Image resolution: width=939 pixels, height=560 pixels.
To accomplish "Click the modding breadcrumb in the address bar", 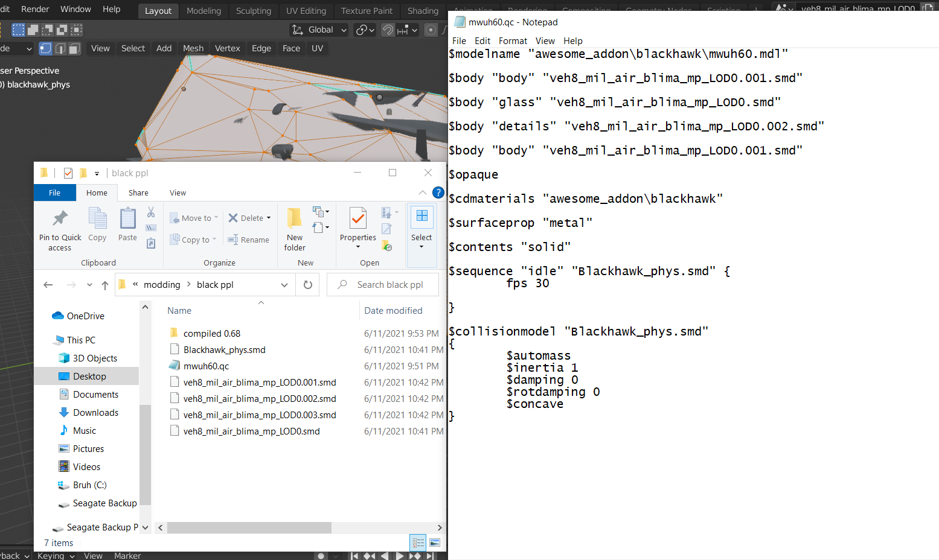I will [162, 285].
